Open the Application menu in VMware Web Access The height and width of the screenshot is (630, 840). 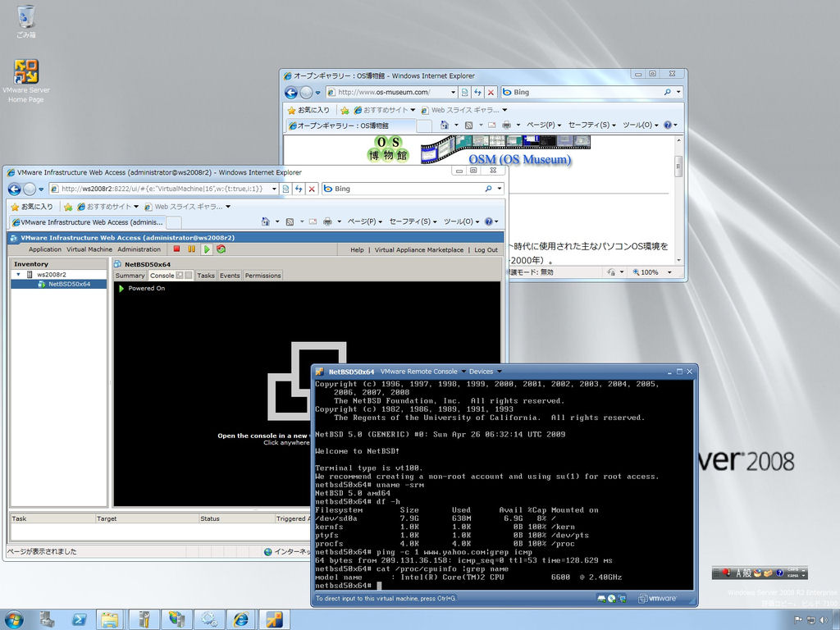(45, 249)
